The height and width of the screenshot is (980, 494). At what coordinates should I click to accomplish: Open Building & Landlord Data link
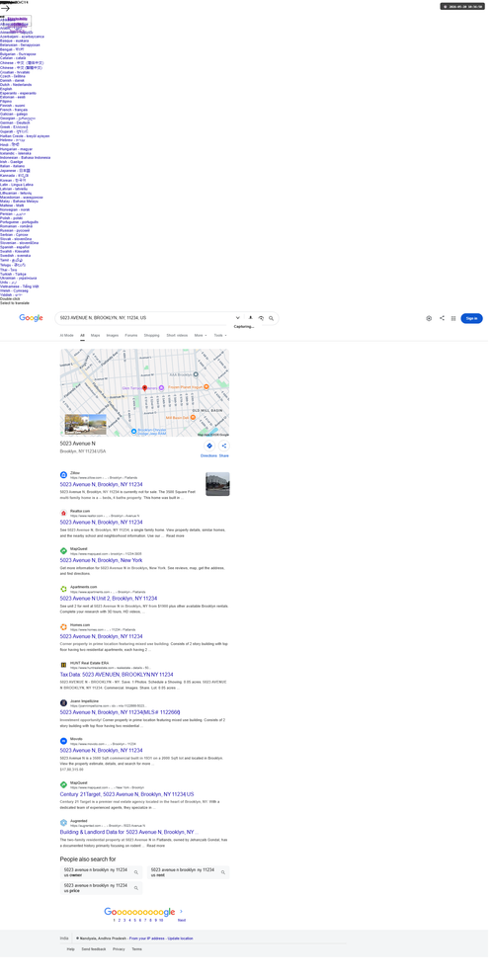(129, 833)
